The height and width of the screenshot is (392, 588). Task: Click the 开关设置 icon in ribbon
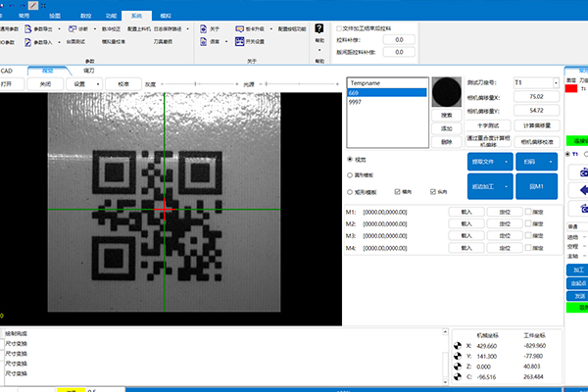[x=240, y=42]
